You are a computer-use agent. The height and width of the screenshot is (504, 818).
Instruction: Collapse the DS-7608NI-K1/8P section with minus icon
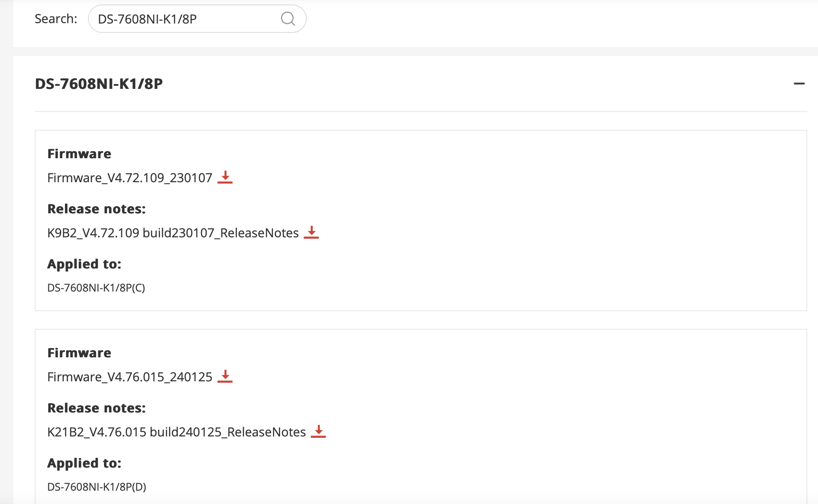tap(799, 84)
